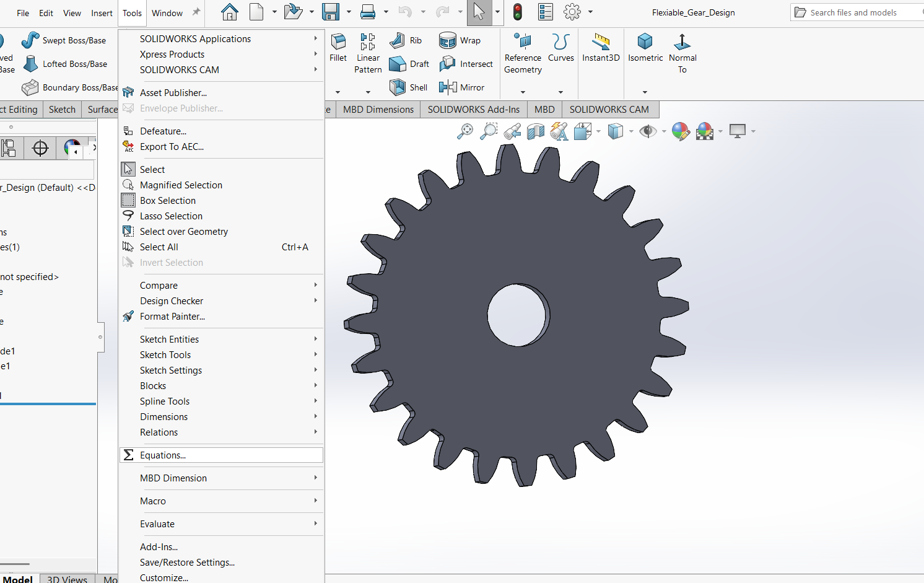Open File Properties list icon

[x=546, y=12]
